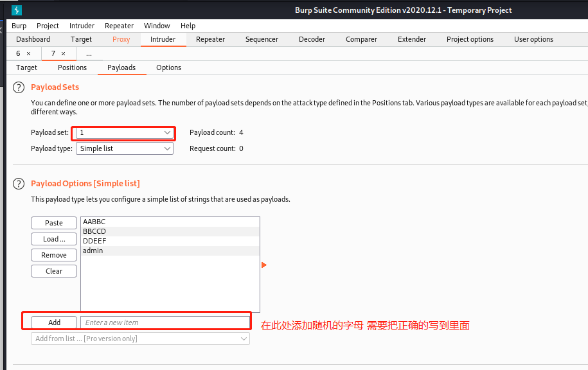Screen dimensions: 588x370
Task: Open the Intruder Target sub-tab
Action: (26, 67)
